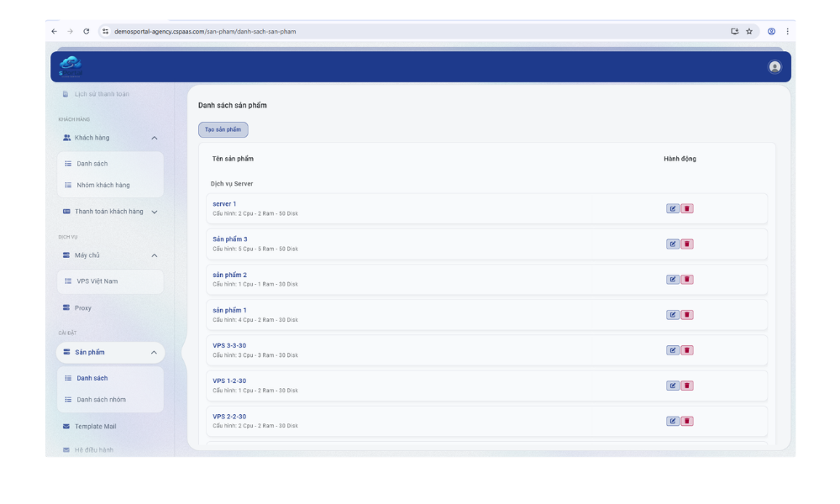This screenshot has height=504, width=840.
Task: Click the cloud logo in the header
Action: [x=71, y=66]
